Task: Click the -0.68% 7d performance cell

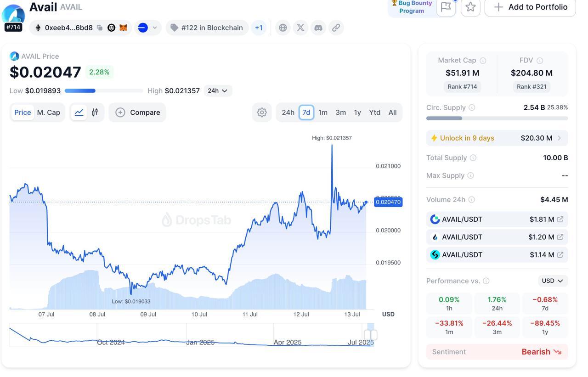Action: pos(545,304)
